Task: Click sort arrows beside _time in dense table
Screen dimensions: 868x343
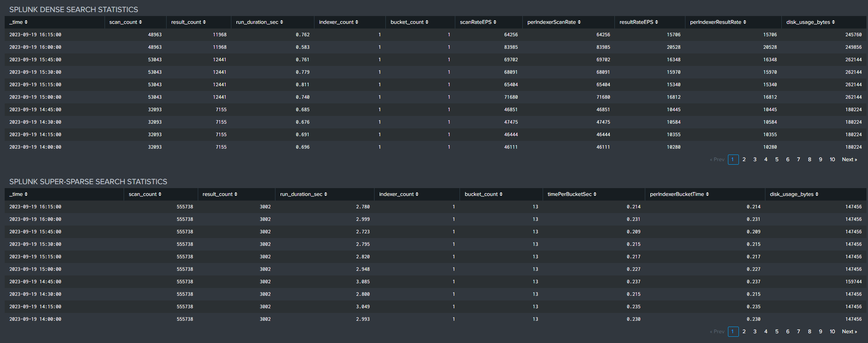Action: (x=26, y=22)
